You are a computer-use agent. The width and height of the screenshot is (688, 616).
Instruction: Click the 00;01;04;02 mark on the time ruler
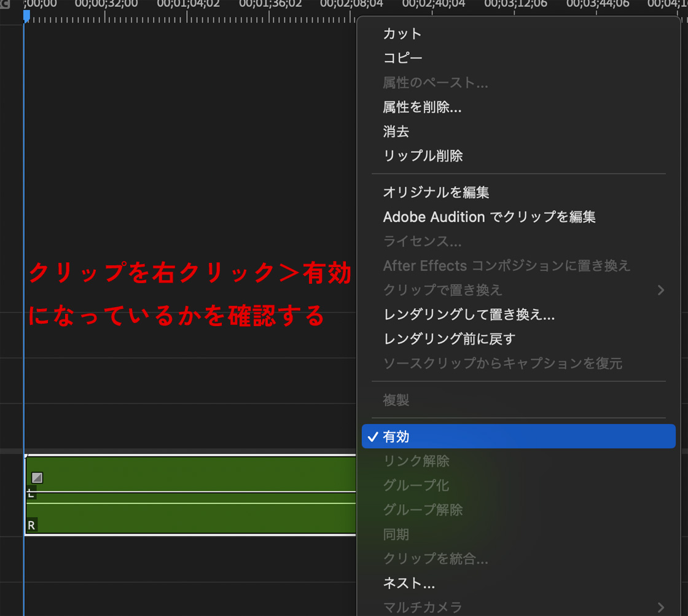188,4
